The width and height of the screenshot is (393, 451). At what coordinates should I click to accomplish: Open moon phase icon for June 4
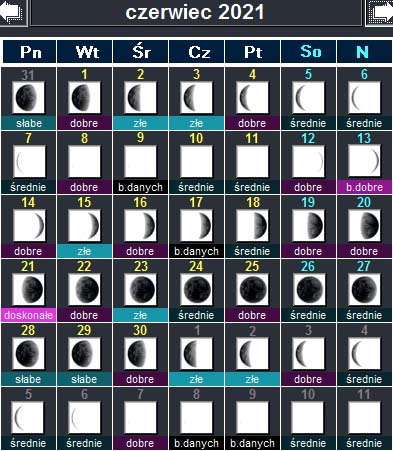click(x=252, y=98)
